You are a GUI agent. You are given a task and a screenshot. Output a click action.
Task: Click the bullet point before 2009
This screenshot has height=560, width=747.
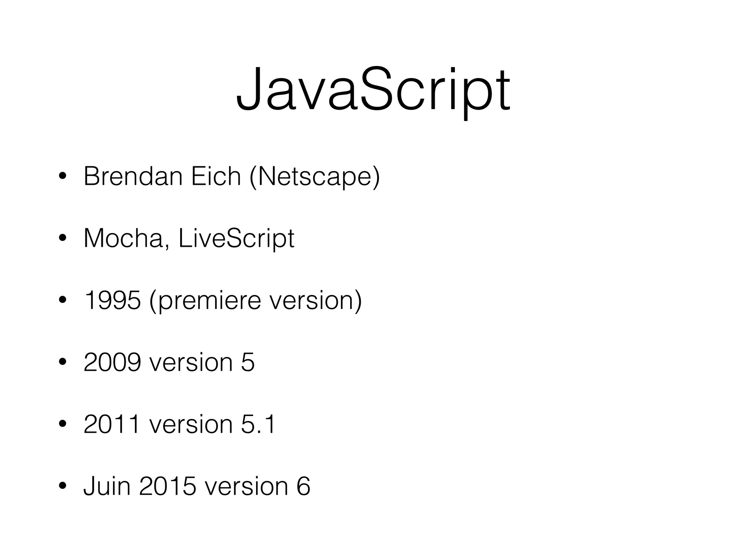pos(62,363)
